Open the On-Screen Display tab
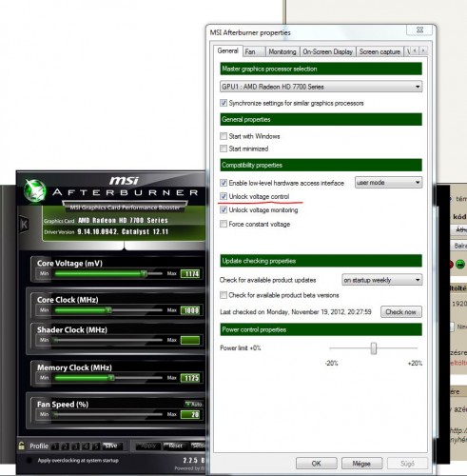Image resolution: width=467 pixels, height=476 pixels. pyautogui.click(x=327, y=51)
